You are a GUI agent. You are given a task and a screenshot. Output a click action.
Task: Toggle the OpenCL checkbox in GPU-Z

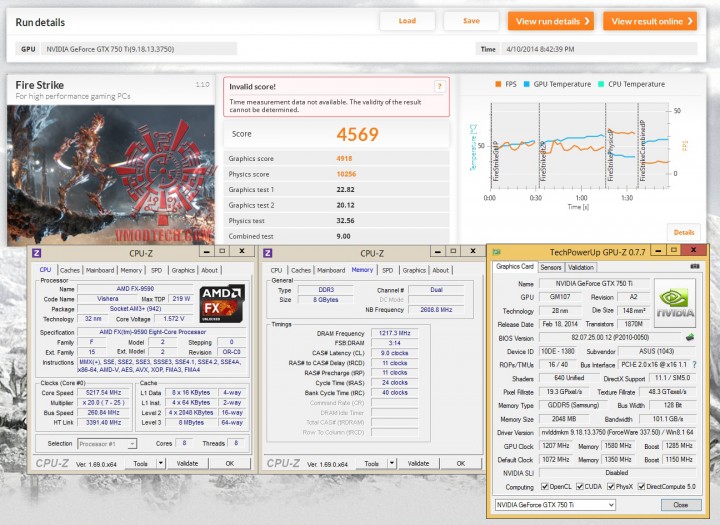[x=545, y=486]
